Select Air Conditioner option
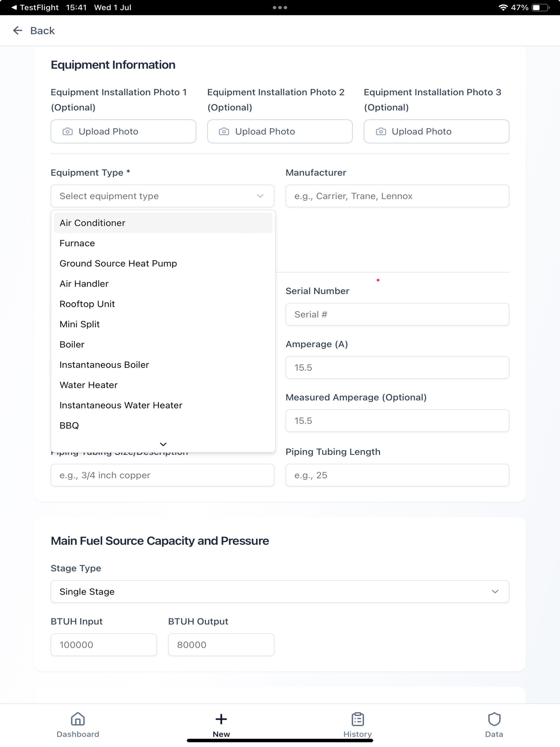This screenshot has width=560, height=747. tap(163, 223)
